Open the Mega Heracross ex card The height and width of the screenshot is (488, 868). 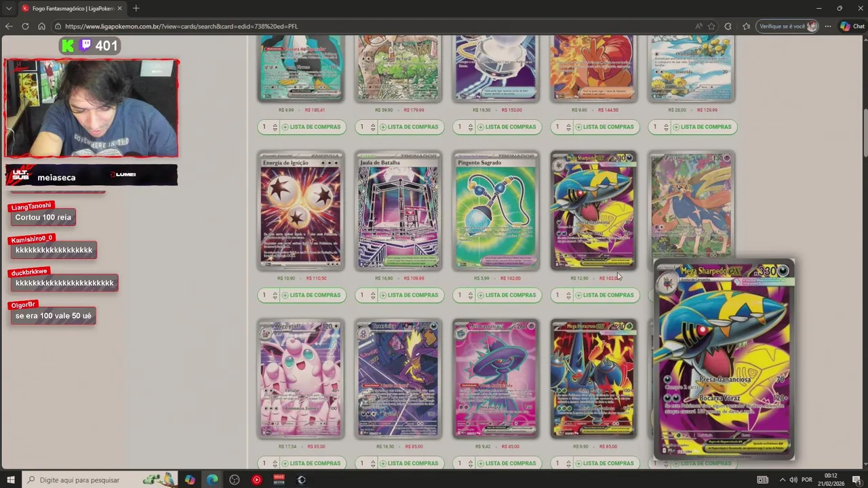(x=593, y=379)
